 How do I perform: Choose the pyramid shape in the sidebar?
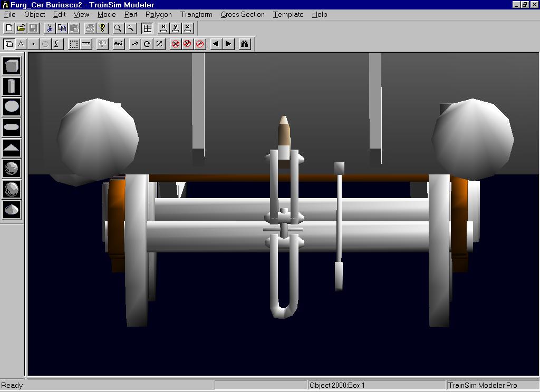(x=12, y=148)
